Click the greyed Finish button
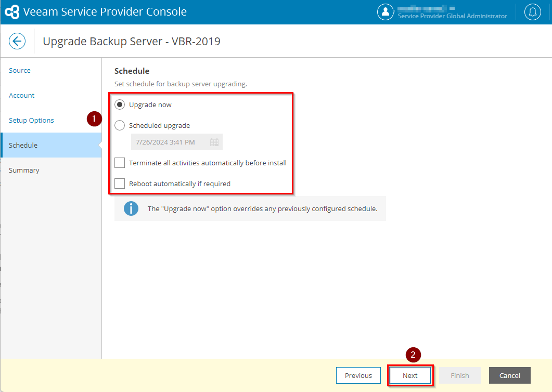Image resolution: width=552 pixels, height=392 pixels. coord(460,375)
